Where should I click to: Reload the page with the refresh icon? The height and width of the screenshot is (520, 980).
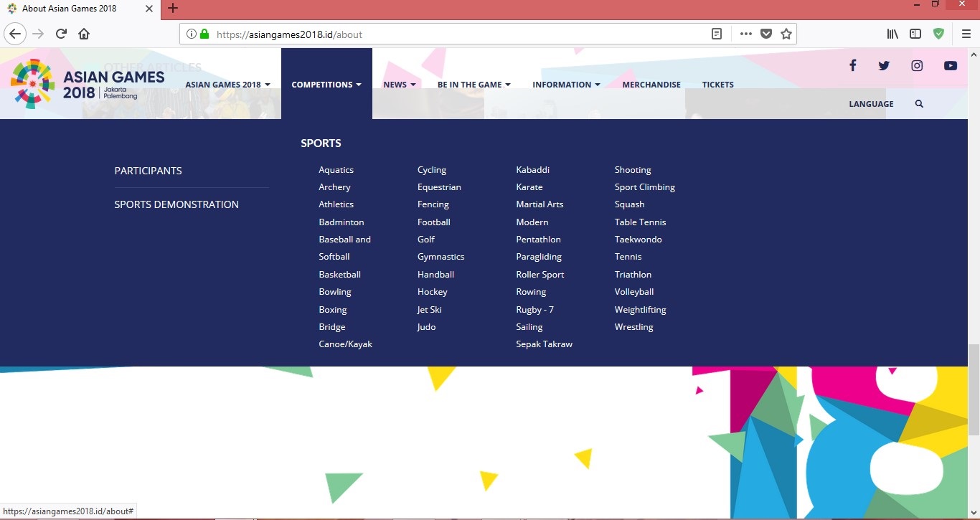(x=62, y=34)
